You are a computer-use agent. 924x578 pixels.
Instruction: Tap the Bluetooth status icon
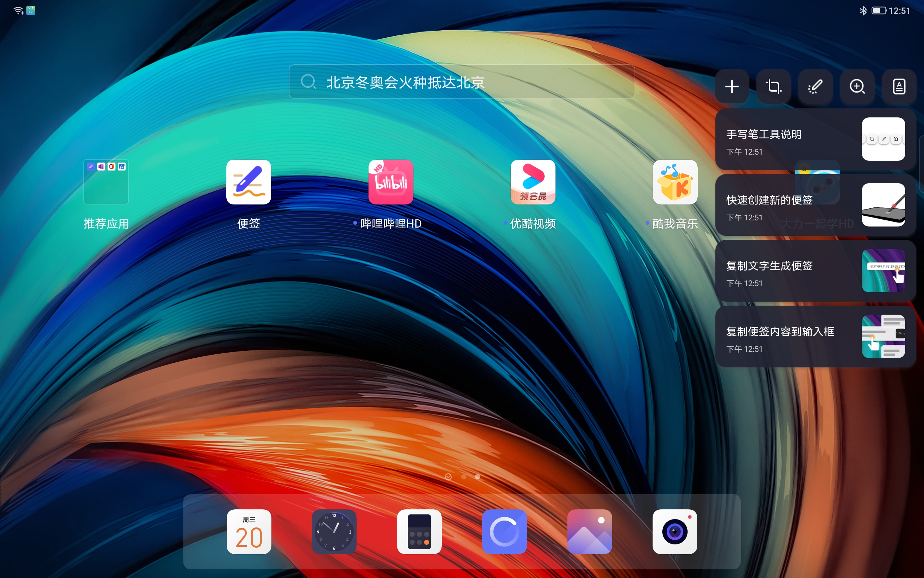pos(863,11)
